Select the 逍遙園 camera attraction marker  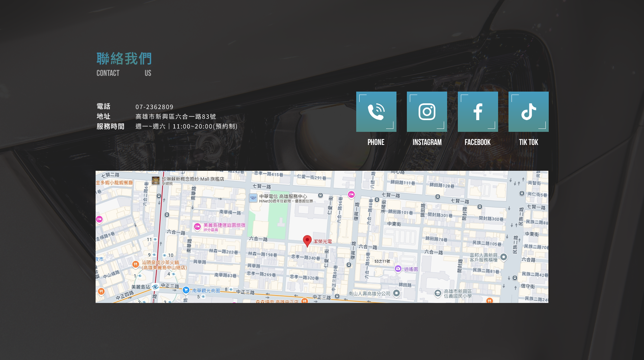(x=398, y=269)
